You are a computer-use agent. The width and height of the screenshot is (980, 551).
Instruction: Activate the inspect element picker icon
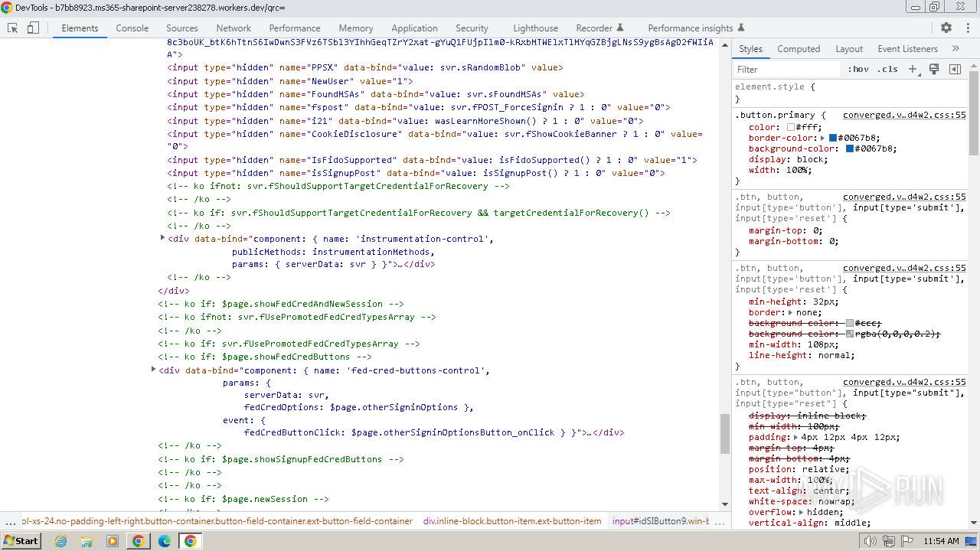click(13, 28)
